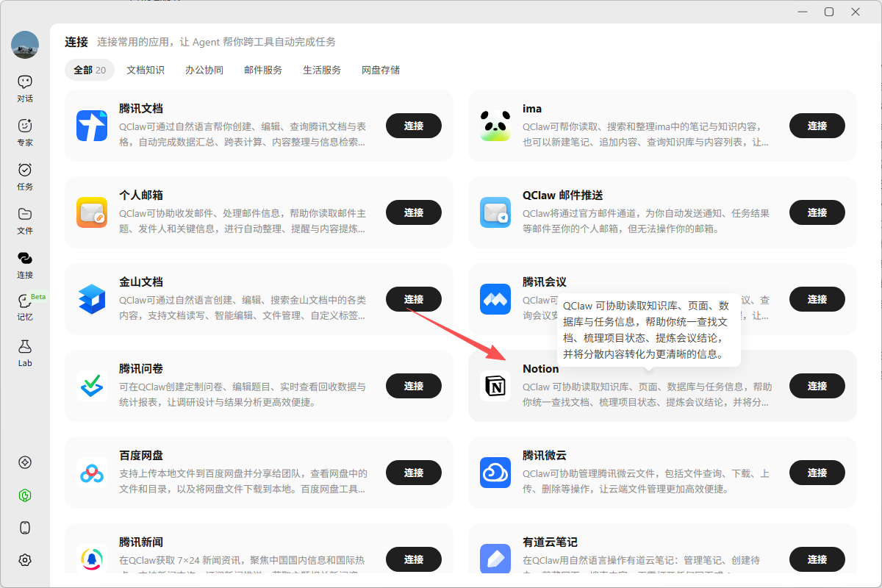
Task: Click the 腾讯微云 cloud icon
Action: [495, 473]
